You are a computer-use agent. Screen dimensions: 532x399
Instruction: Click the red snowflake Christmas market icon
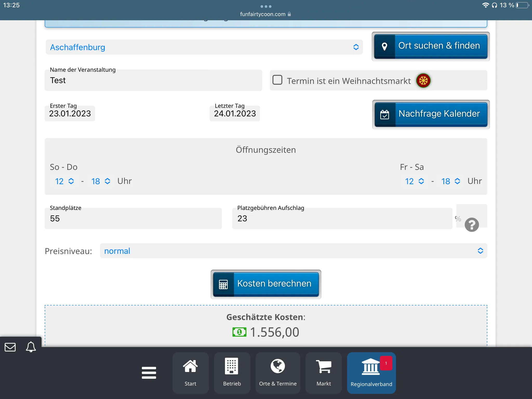click(423, 81)
